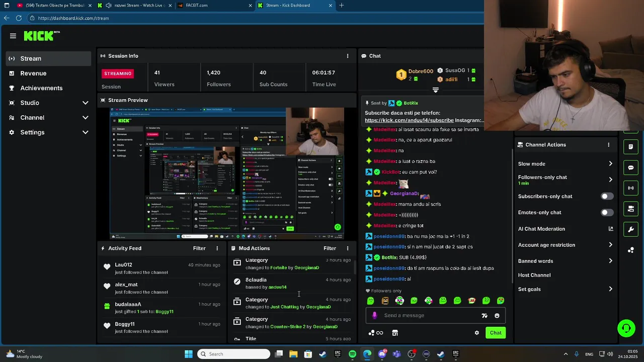
Task: Toggle Subscribers-only chat switch
Action: click(x=607, y=196)
